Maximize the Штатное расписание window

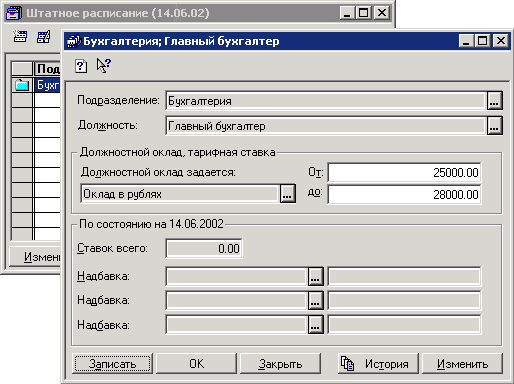364,13
